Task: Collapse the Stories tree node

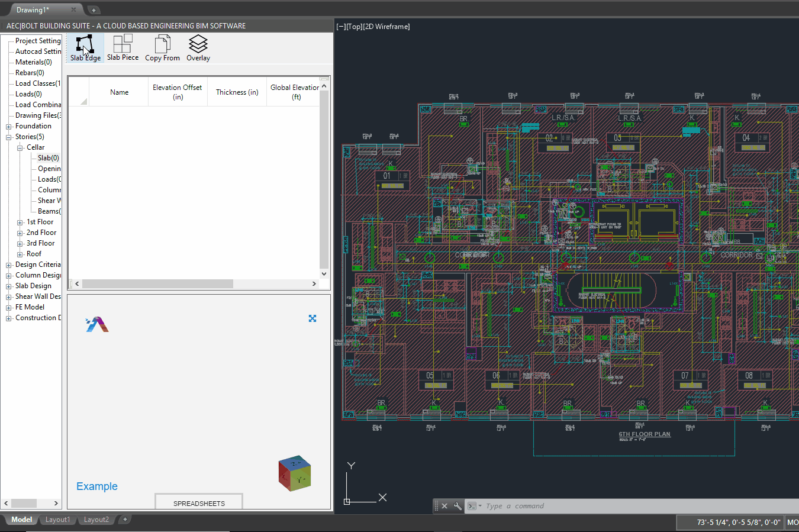Action: 9,137
